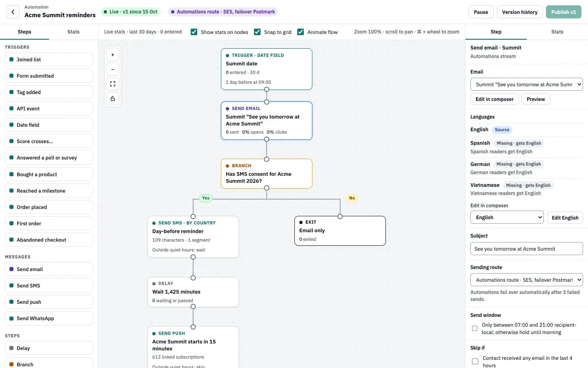588x368 pixels.
Task: Zoom out on the canvas with minus
Action: click(113, 70)
